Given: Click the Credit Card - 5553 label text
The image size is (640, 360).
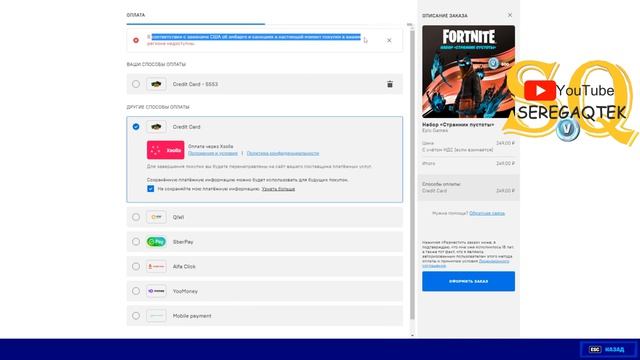Looking at the screenshot, I should point(195,84).
